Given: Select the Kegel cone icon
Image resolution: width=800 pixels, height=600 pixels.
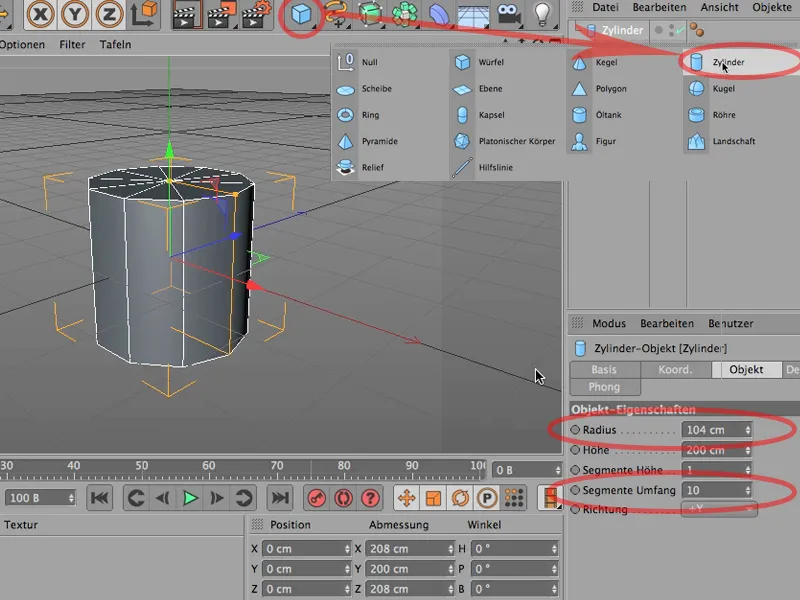Looking at the screenshot, I should click(x=579, y=62).
